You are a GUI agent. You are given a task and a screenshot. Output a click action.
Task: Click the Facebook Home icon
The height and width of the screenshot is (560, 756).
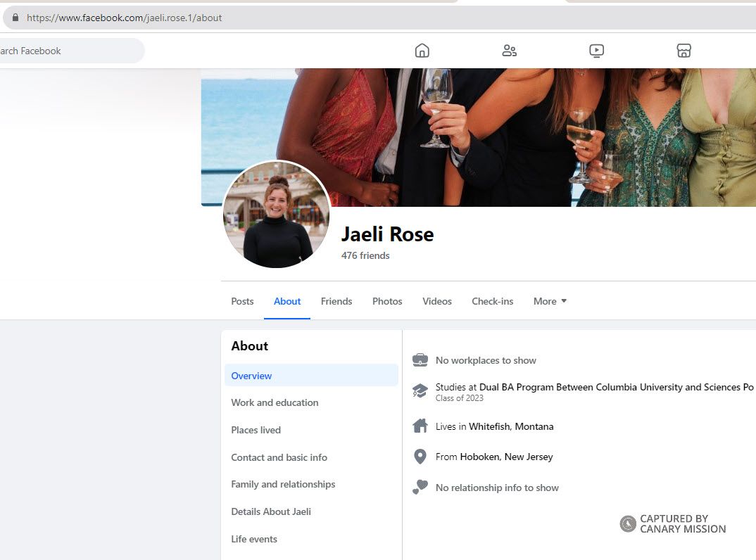pos(422,51)
